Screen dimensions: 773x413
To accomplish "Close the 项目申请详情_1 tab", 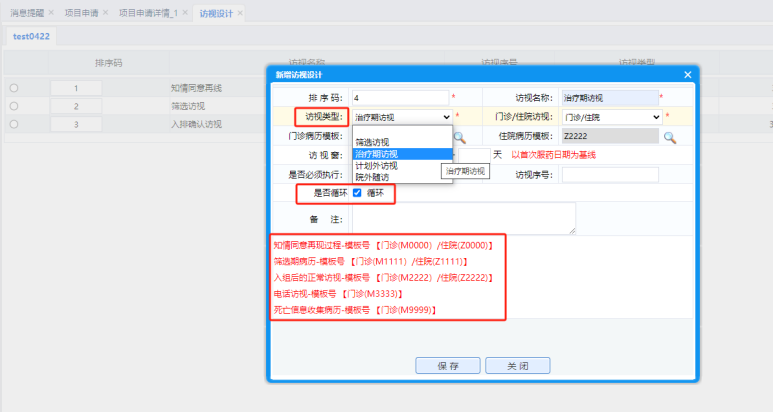I will coord(185,12).
